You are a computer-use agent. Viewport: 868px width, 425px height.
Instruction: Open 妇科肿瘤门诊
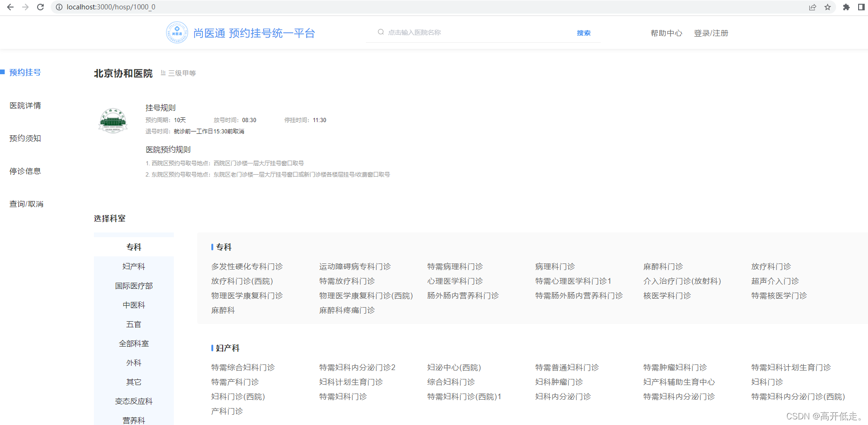[559, 382]
